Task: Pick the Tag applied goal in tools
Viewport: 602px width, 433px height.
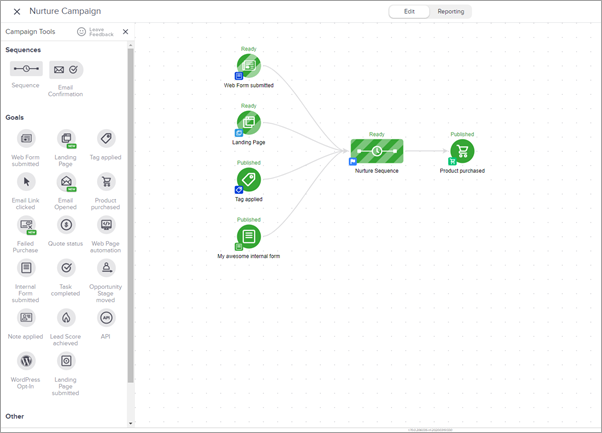Action: click(x=106, y=138)
